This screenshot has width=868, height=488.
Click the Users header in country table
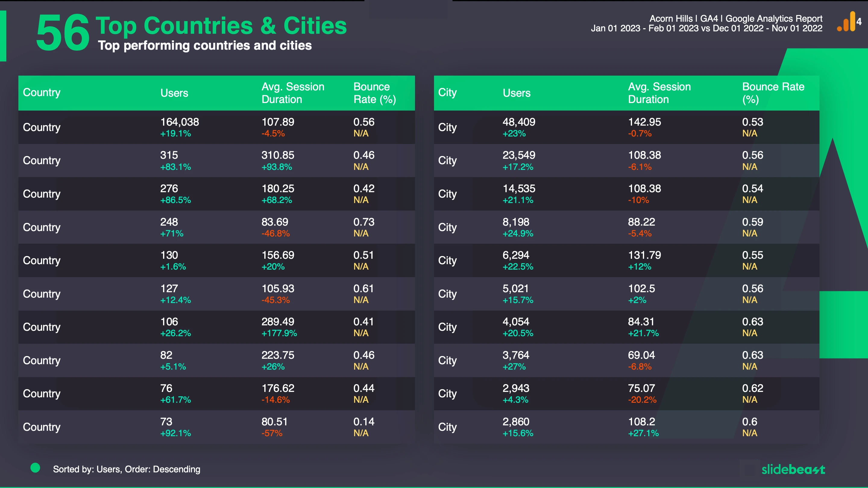click(174, 93)
